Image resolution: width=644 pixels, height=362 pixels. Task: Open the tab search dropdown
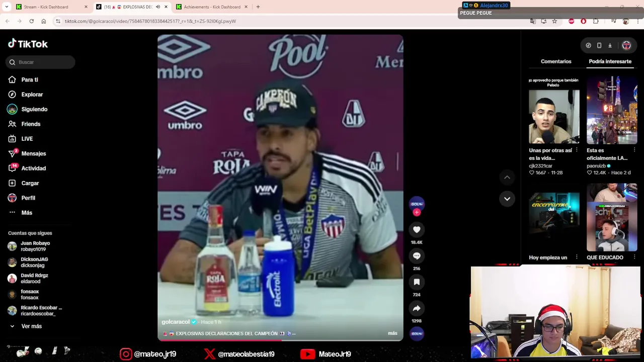(7, 7)
